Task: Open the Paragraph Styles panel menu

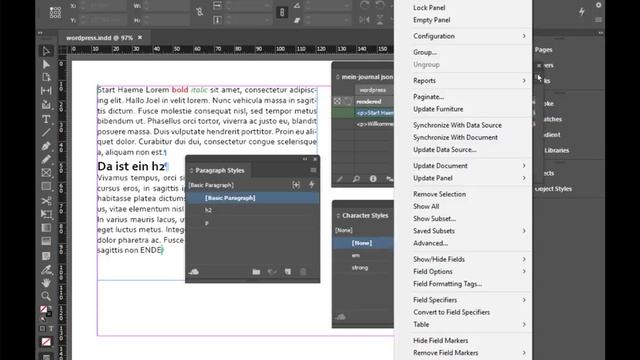Action: pos(313,170)
